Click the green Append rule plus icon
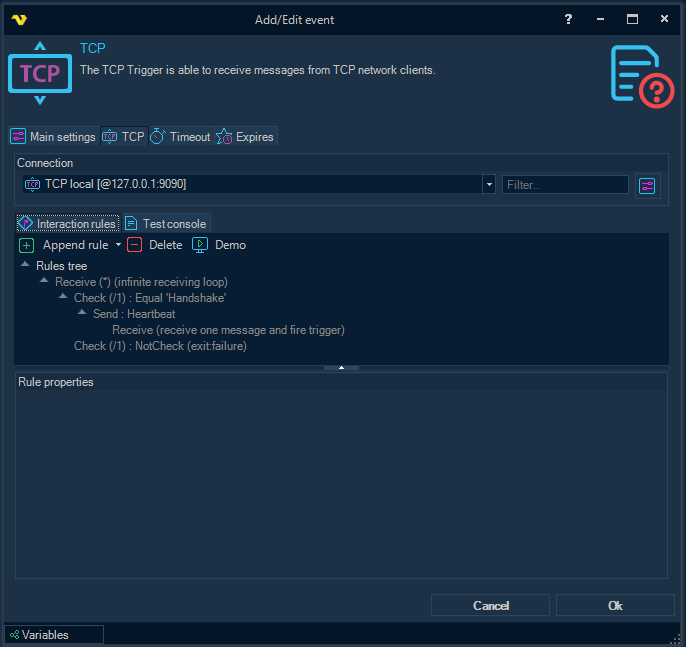Screen dimensions: 686x647 tap(27, 245)
